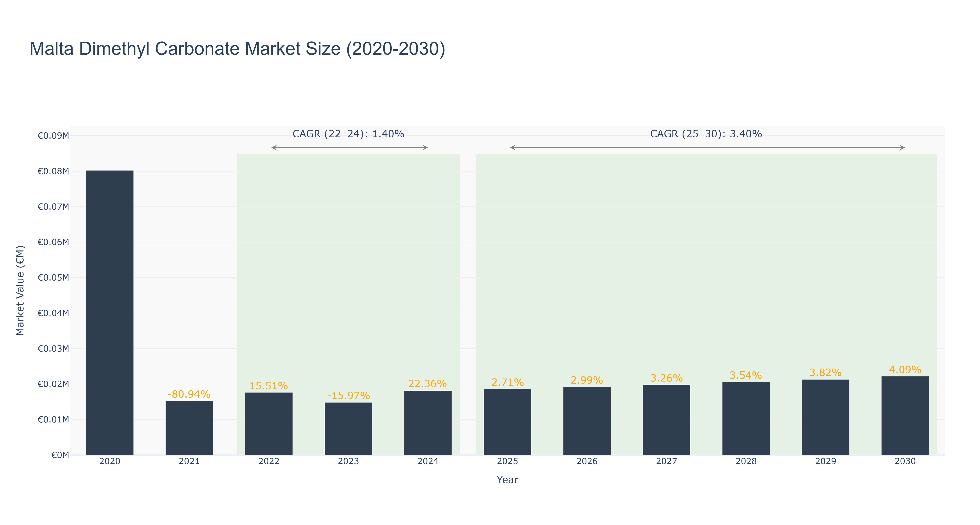
Task: Click the 2025 market value bar
Action: pos(507,422)
